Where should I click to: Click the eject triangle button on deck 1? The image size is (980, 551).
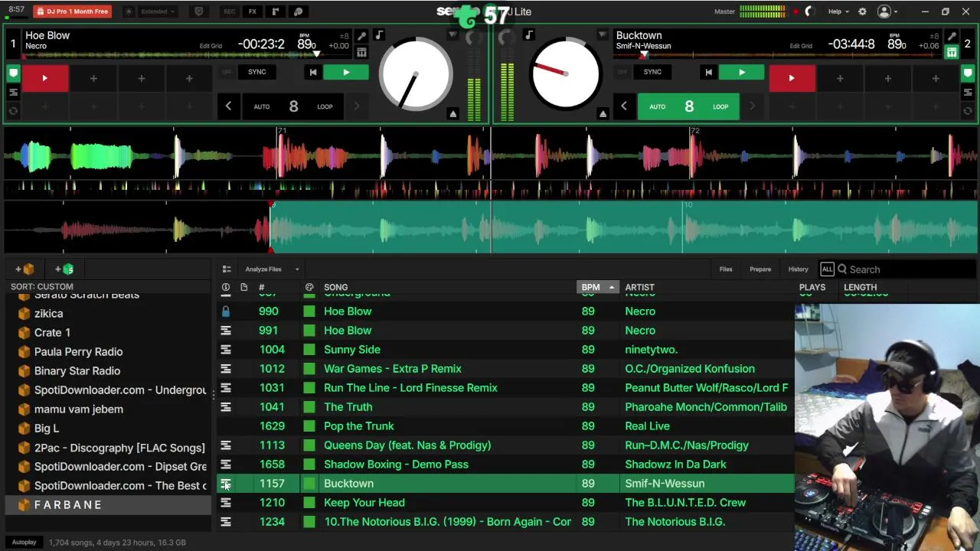point(452,114)
